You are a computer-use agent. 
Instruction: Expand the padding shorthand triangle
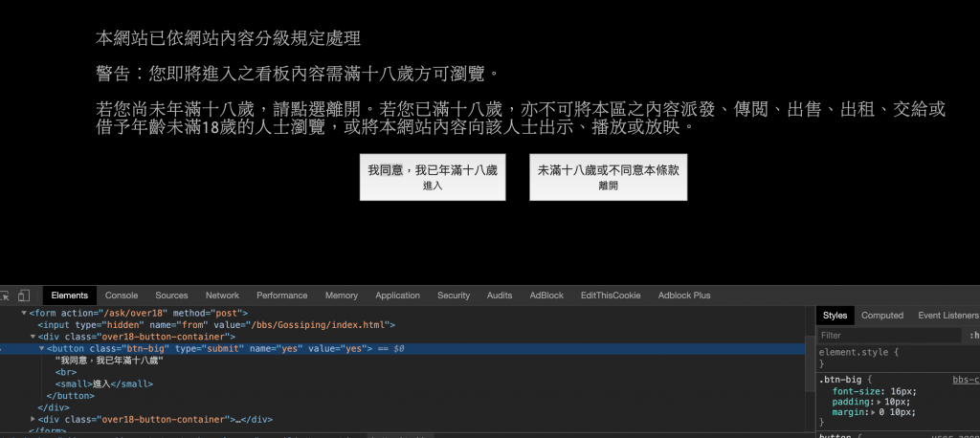(x=880, y=403)
